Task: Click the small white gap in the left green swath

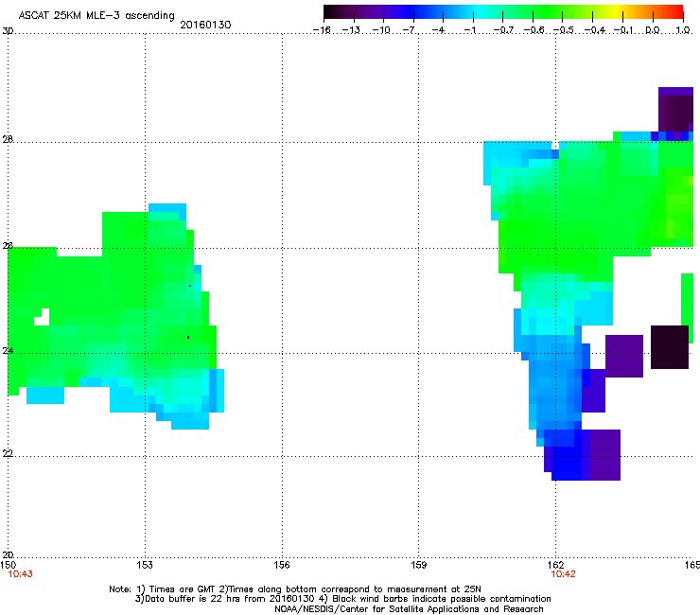Action: pyautogui.click(x=42, y=317)
